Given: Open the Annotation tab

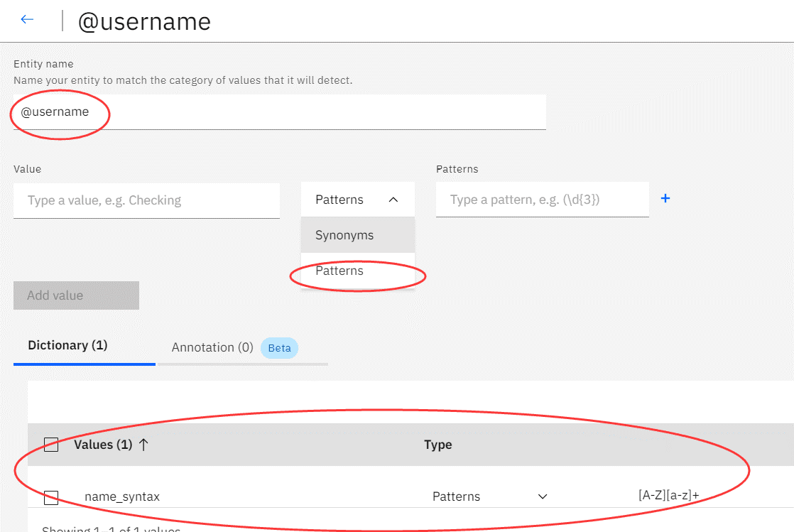Looking at the screenshot, I should 212,347.
